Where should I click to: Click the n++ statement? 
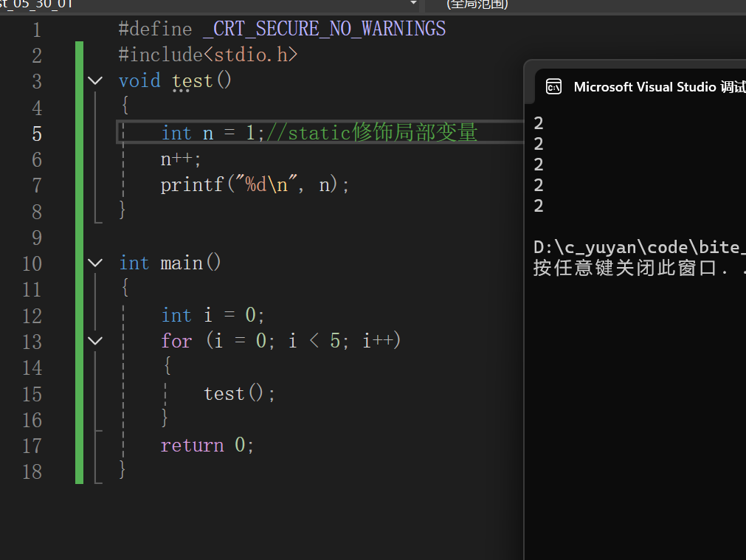pos(181,159)
